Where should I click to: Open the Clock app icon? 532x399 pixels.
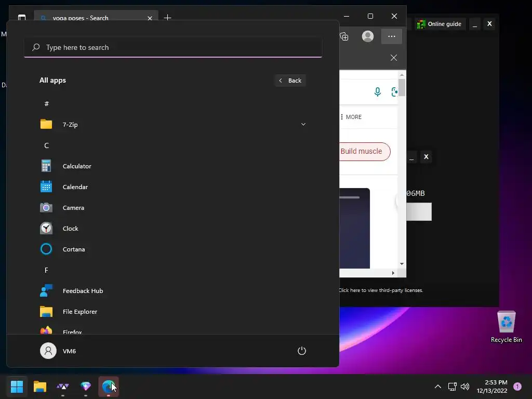point(46,229)
